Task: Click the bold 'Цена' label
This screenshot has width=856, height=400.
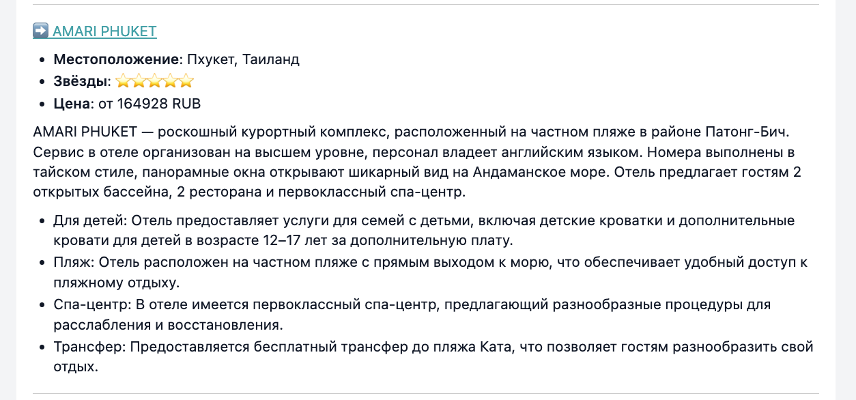Action: point(71,103)
